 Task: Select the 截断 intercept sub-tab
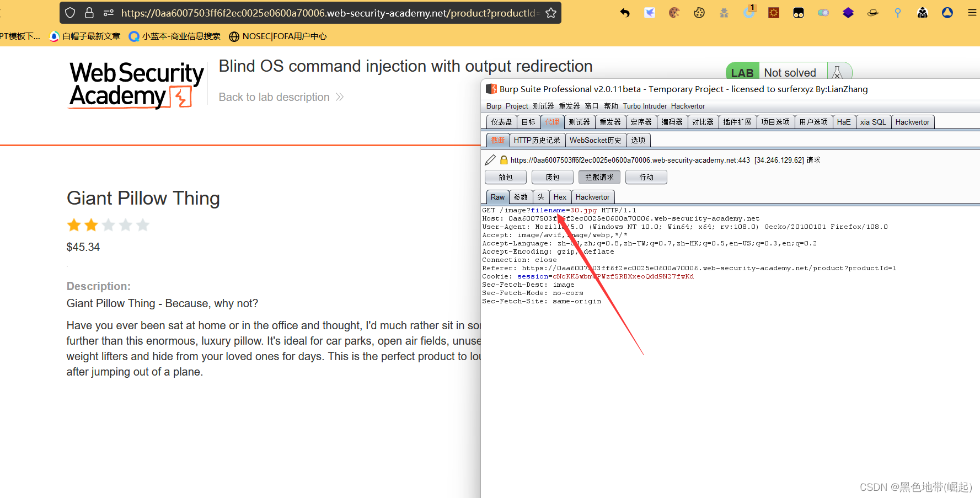tap(498, 140)
